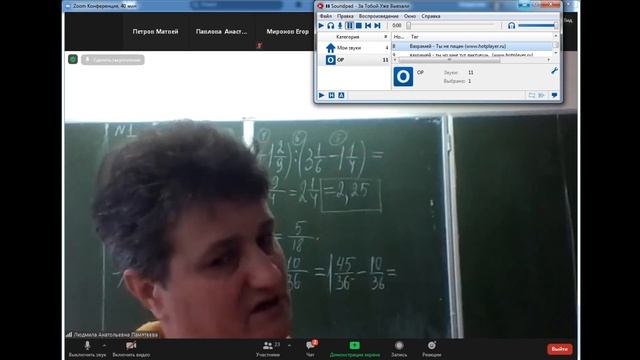Open the Участники panel in Zoom
640x360 pixels.
[x=268, y=349]
